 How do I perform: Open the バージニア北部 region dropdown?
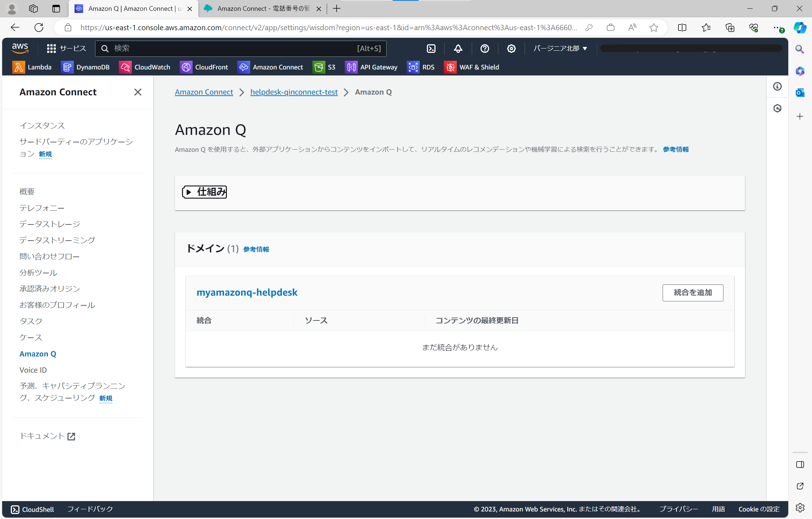point(560,48)
